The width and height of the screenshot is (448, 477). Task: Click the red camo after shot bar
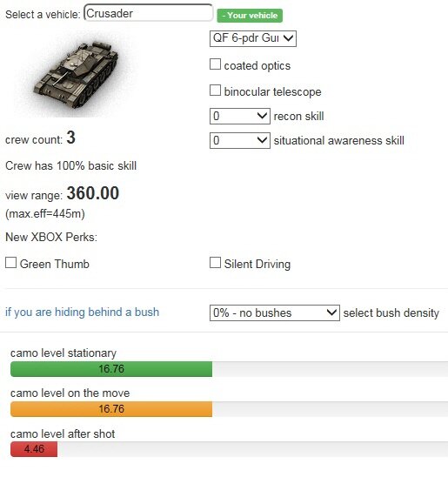pyautogui.click(x=34, y=449)
